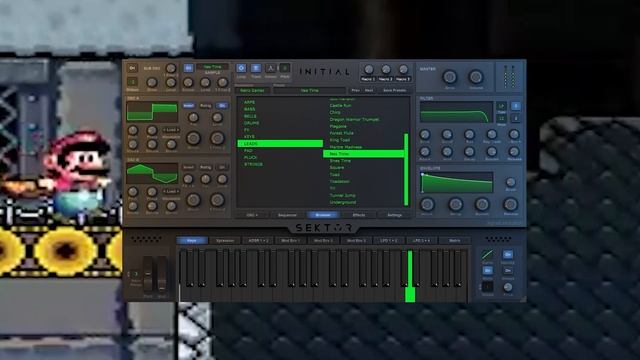The width and height of the screenshot is (640, 360).
Task: Open the LP filter type selector
Action: (x=501, y=106)
